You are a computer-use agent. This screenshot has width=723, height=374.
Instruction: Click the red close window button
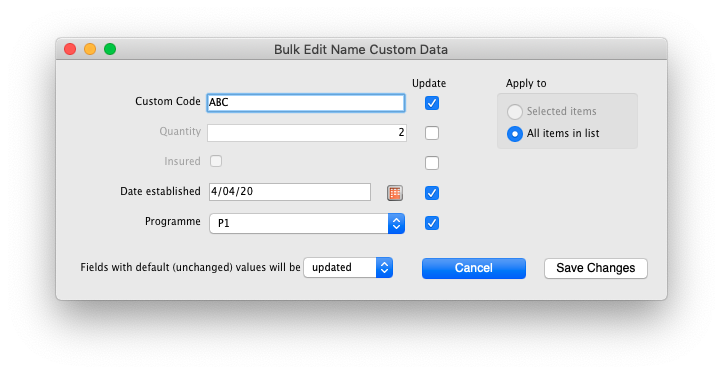[70, 49]
